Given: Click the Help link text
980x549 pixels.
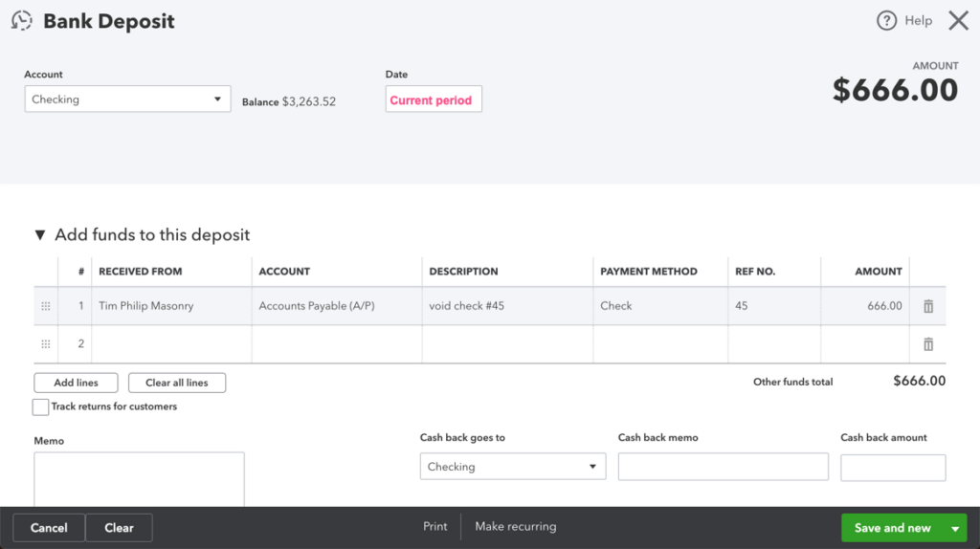Looking at the screenshot, I should 918,21.
